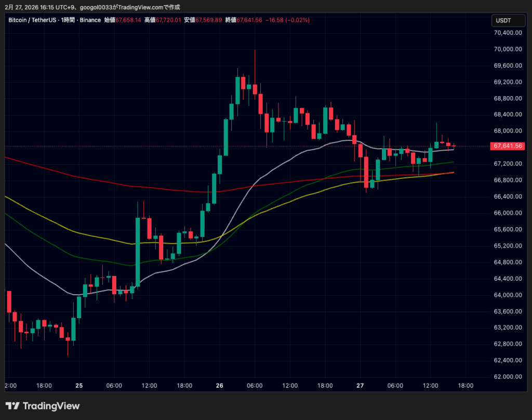The height and width of the screenshot is (420, 532).
Task: Click the −16.58 (−0.02%) change value
Action: (287, 20)
